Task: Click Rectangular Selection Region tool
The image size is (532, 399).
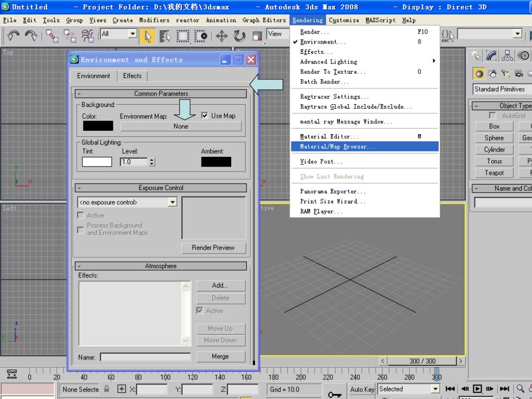Action: coord(183,36)
